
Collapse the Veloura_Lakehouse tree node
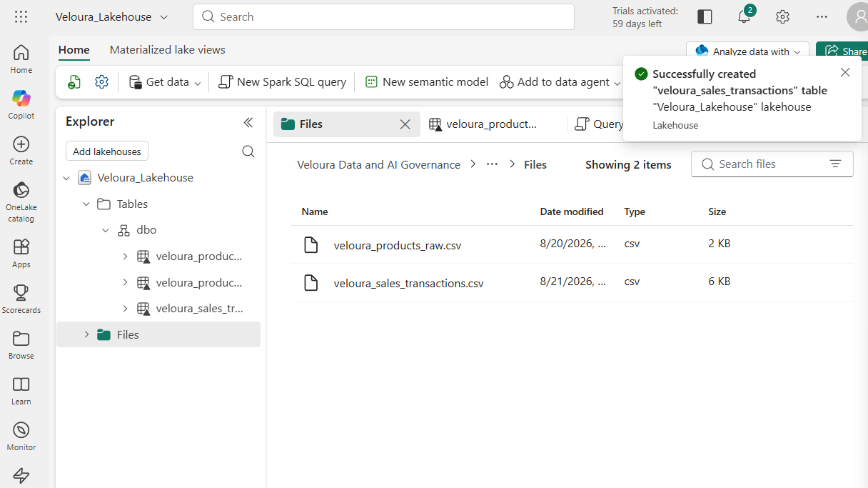[x=66, y=178]
